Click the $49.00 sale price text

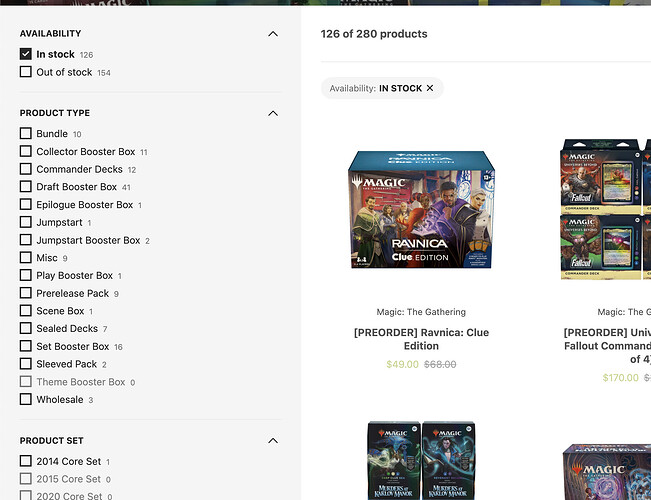click(x=402, y=364)
